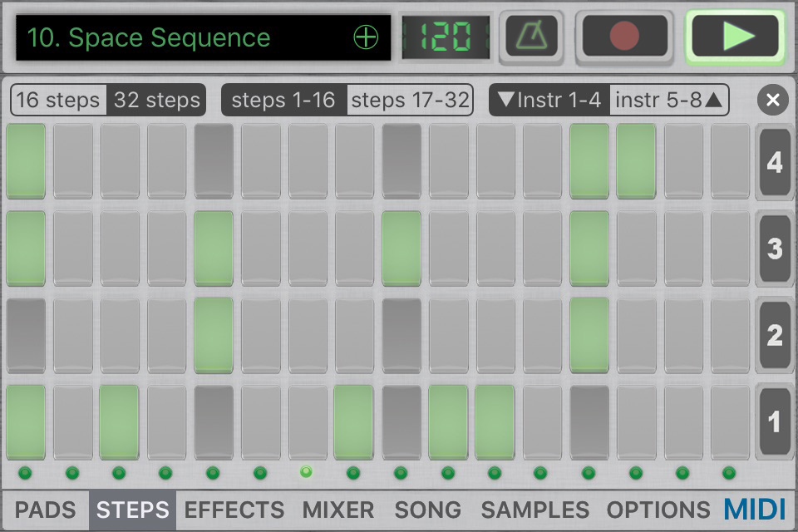This screenshot has height=532, width=798.
Task: Open the SONG tab
Action: [427, 510]
